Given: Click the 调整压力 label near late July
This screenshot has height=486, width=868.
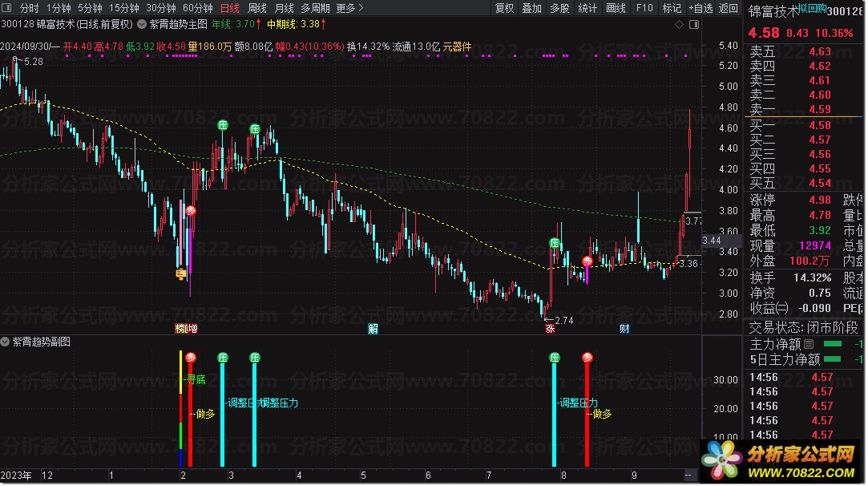Looking at the screenshot, I should (578, 403).
